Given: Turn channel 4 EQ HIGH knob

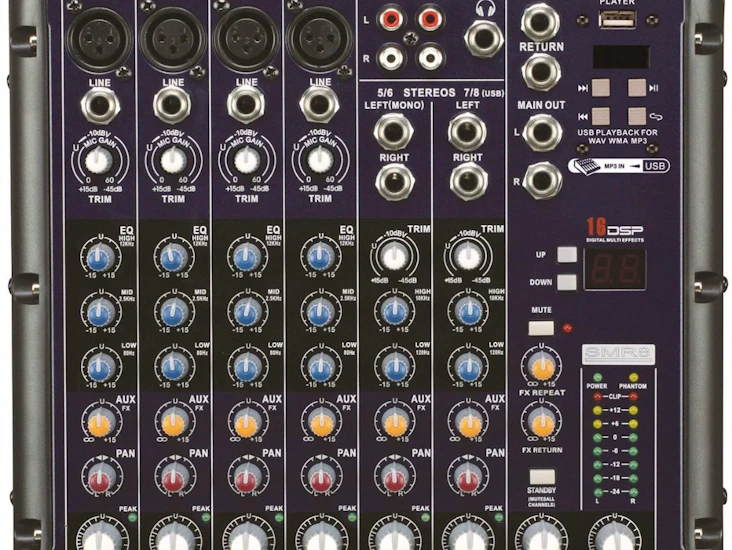Looking at the screenshot, I should pos(320,257).
